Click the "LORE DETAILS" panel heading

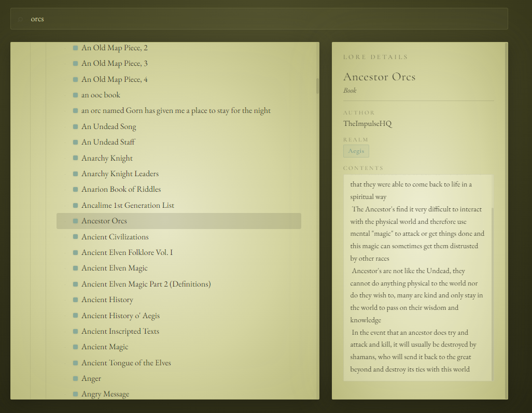[375, 57]
